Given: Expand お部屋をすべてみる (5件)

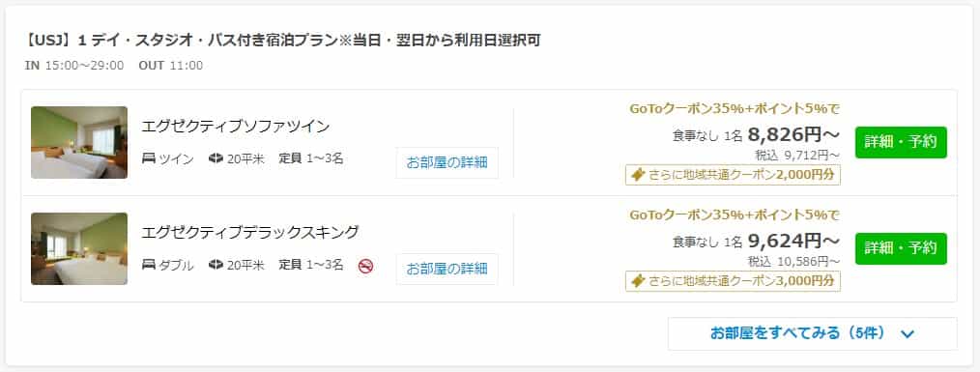Looking at the screenshot, I should (812, 333).
